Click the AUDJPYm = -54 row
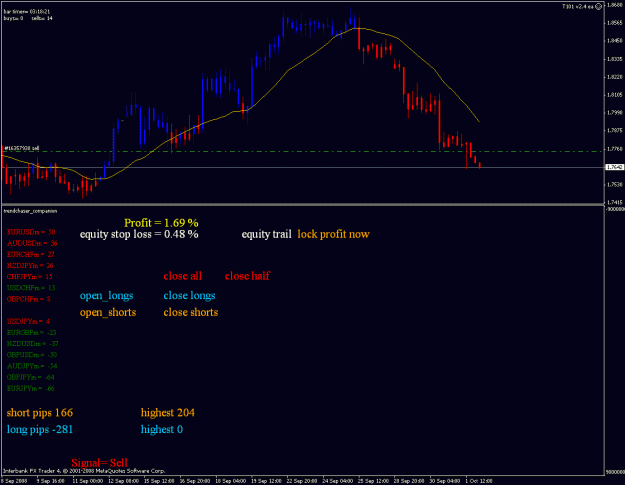625x485 pixels. pos(32,366)
